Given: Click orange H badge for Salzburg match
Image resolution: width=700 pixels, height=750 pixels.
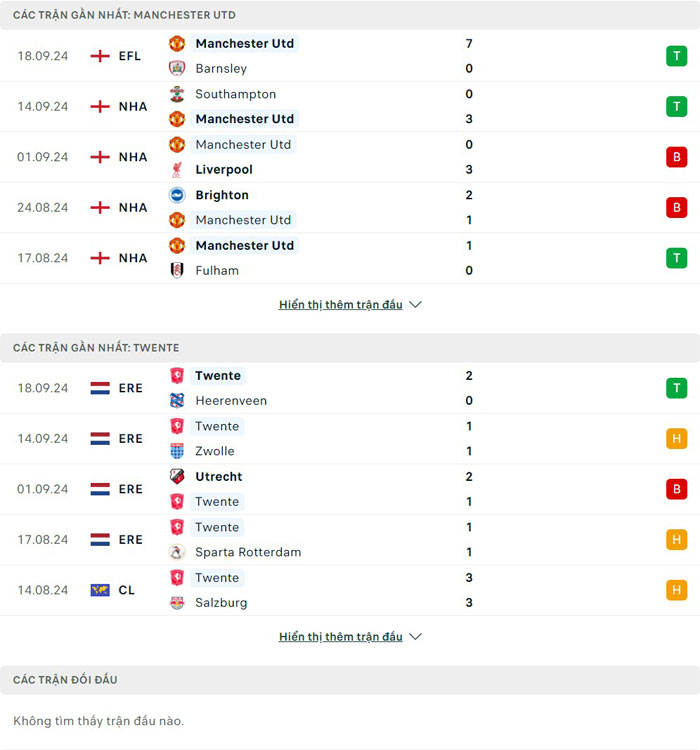Looking at the screenshot, I should (677, 590).
